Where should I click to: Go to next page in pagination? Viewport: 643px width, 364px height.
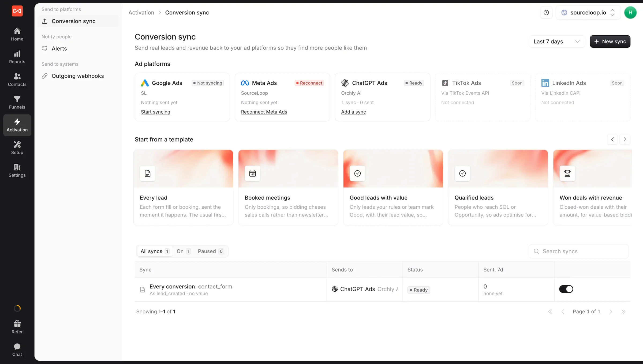point(611,312)
